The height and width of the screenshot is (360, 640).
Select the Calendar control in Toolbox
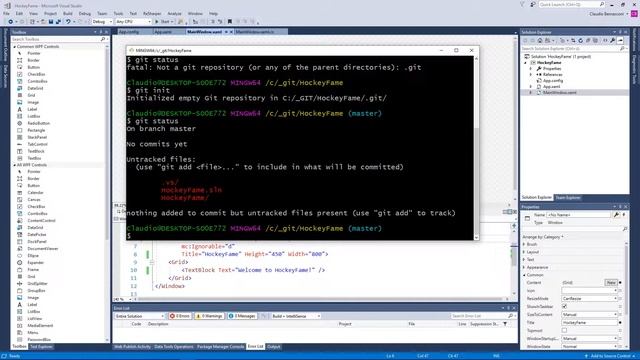[x=36, y=193]
